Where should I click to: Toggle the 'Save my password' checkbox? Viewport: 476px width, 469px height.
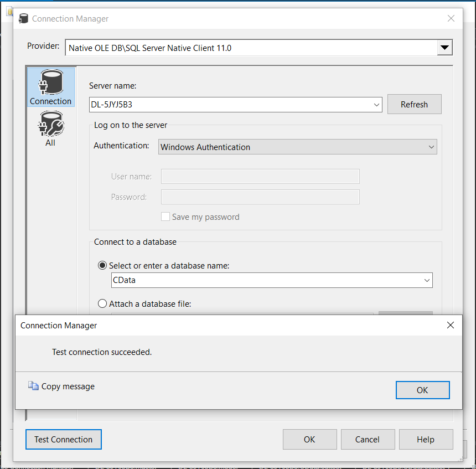(x=165, y=217)
